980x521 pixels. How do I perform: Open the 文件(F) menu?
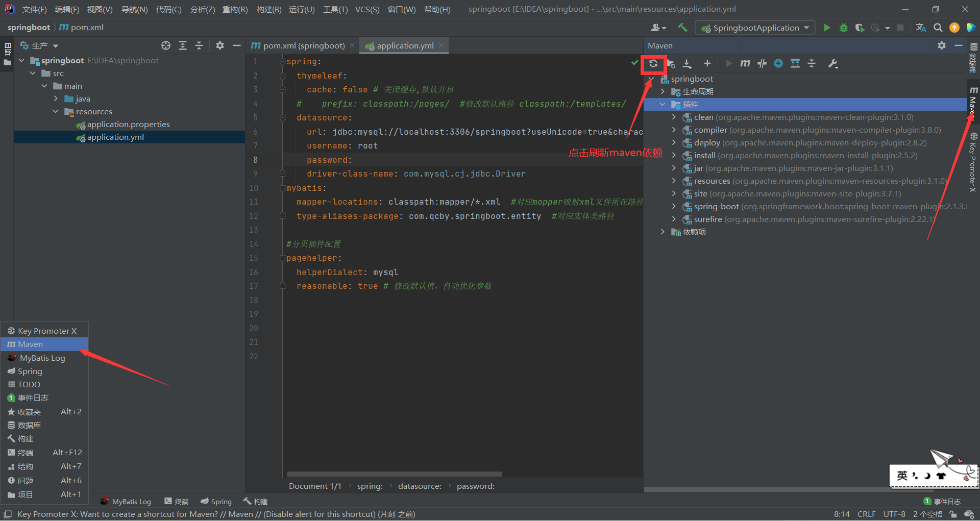click(x=34, y=9)
